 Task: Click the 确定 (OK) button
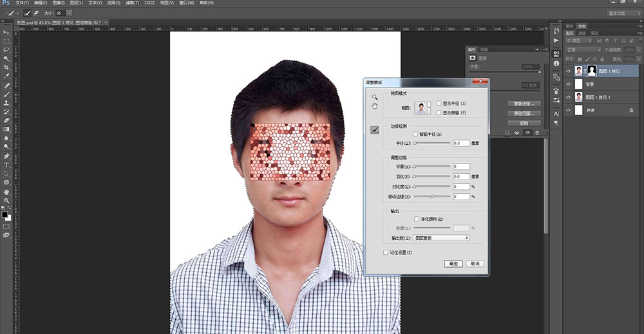click(x=453, y=264)
